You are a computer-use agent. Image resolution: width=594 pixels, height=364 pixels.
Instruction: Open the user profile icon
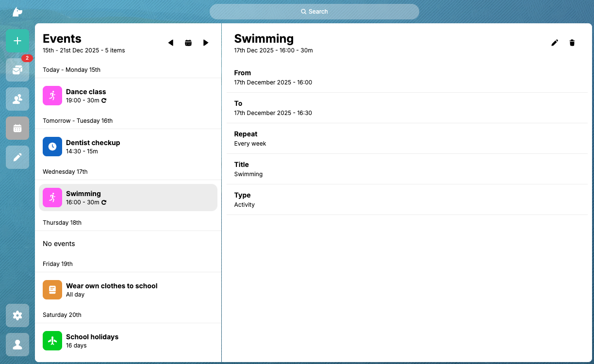pyautogui.click(x=17, y=345)
